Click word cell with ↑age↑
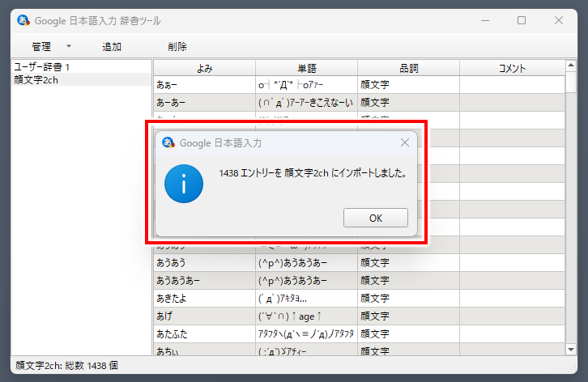Screen dimensions: 588x382 (307, 316)
